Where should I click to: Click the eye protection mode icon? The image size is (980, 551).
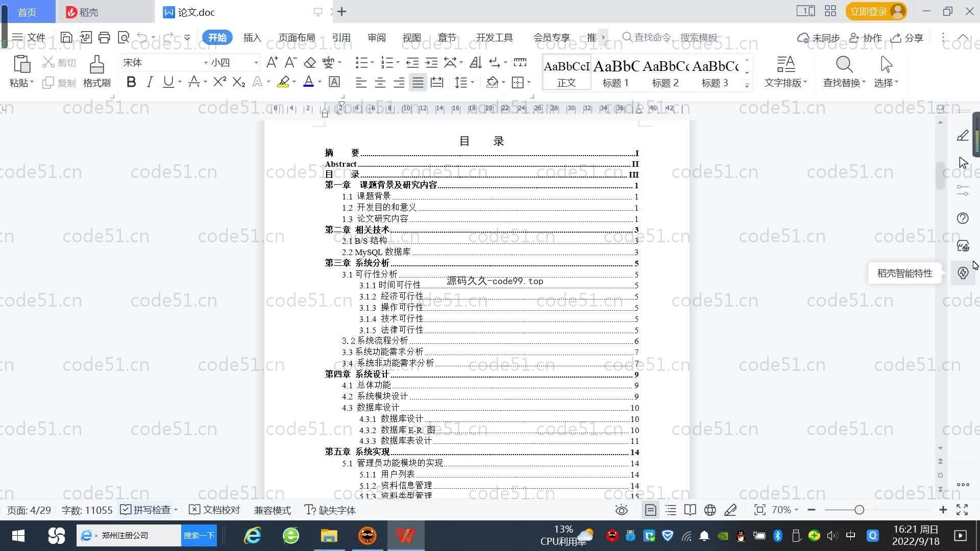click(x=621, y=510)
